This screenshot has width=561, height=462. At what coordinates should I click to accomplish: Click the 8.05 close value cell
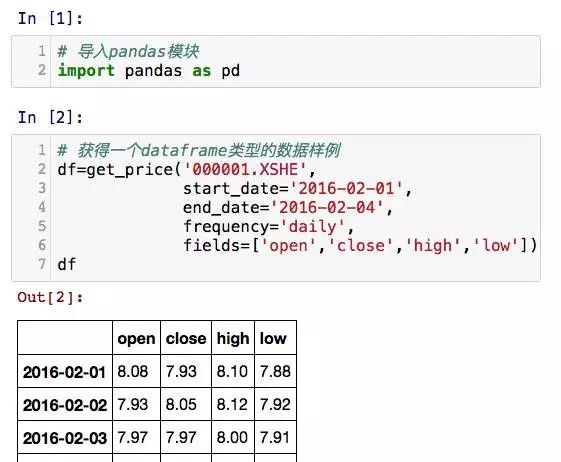(x=186, y=405)
